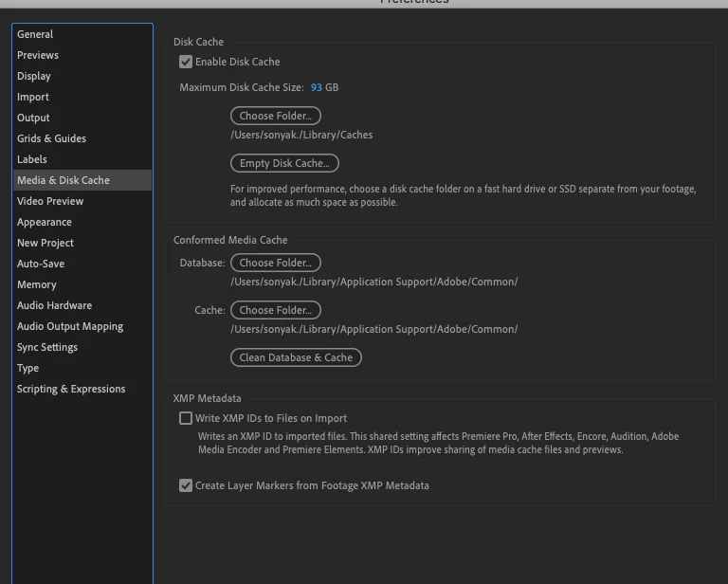
Task: Click the Disk Cache section heading
Action: pos(199,42)
